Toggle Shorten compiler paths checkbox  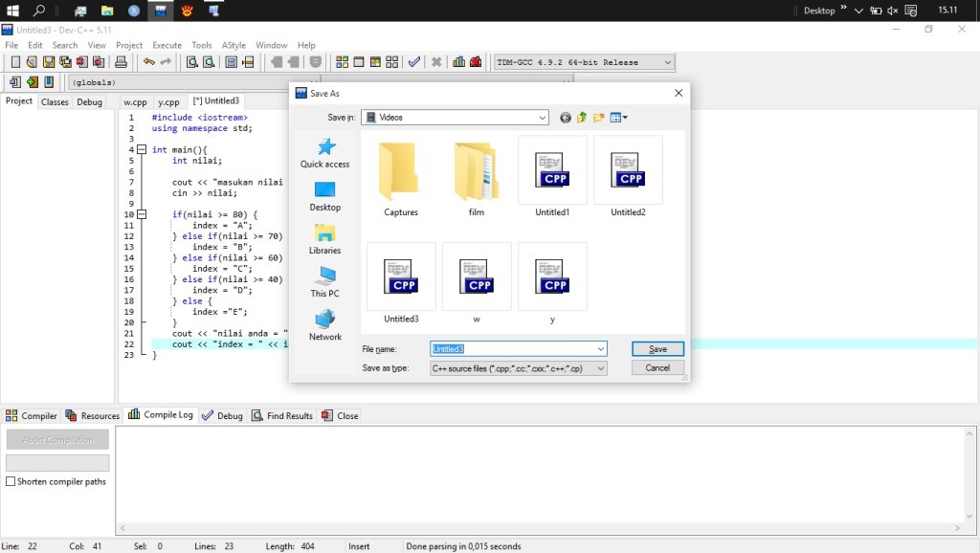(11, 482)
